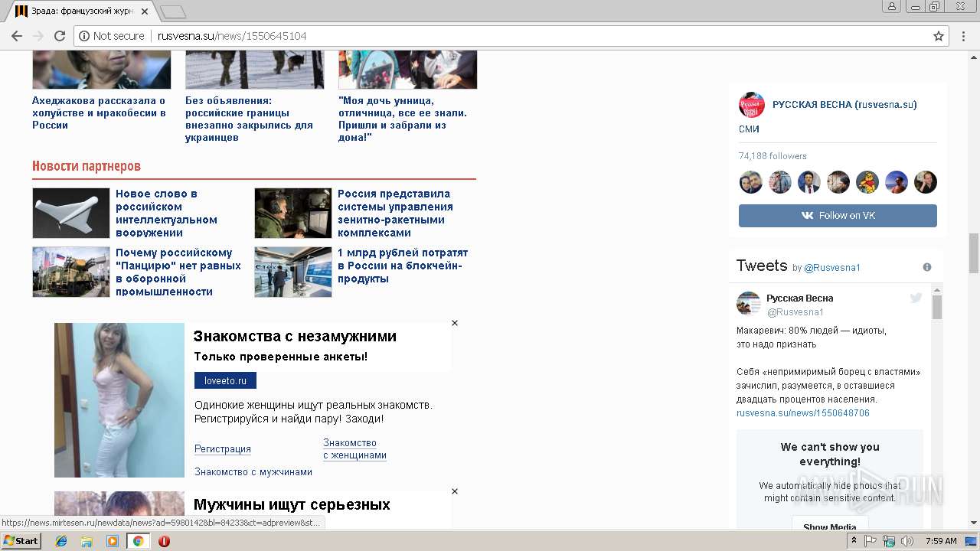Click the first VK follower avatar
Image resolution: width=980 pixels, height=551 pixels.
tap(750, 182)
